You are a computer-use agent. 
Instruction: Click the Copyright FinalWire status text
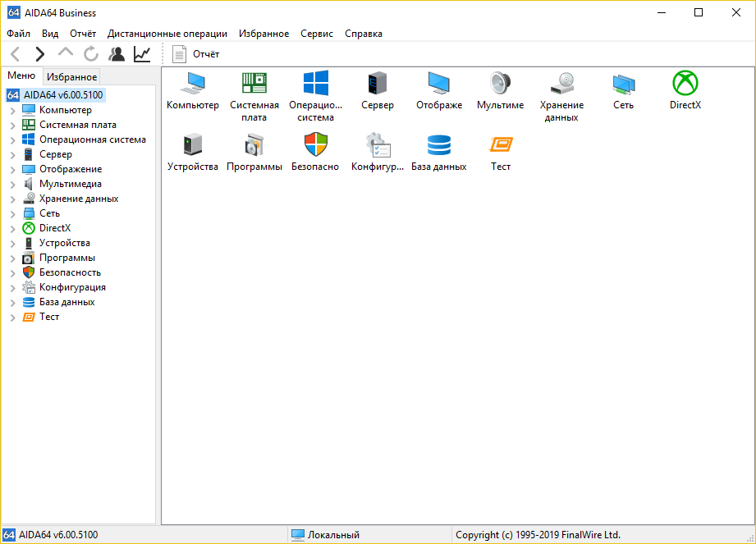tap(538, 535)
